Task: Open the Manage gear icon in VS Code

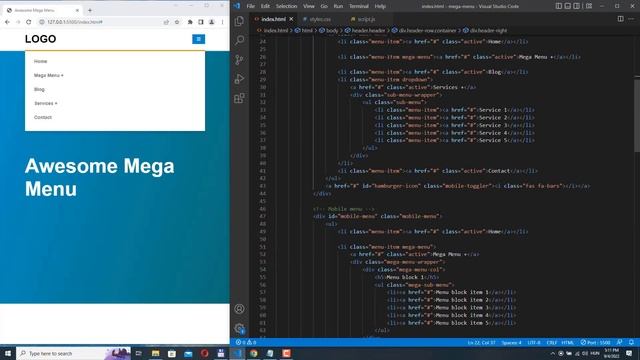Action: (x=240, y=328)
